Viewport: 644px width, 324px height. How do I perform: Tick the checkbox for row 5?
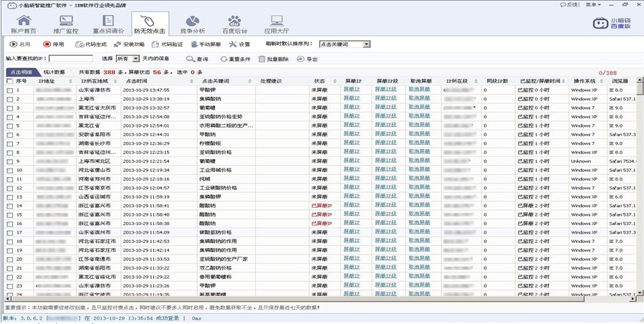tap(9, 125)
